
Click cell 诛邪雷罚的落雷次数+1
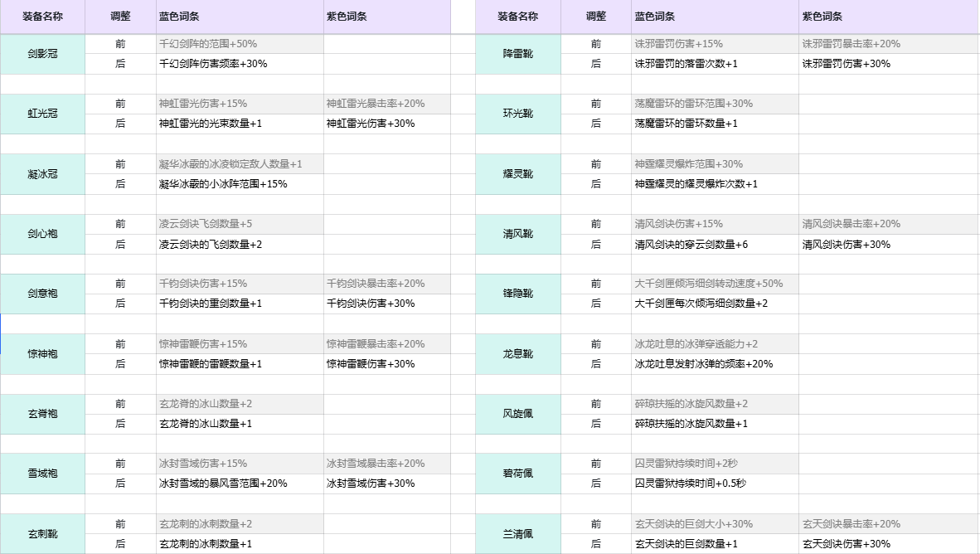715,64
